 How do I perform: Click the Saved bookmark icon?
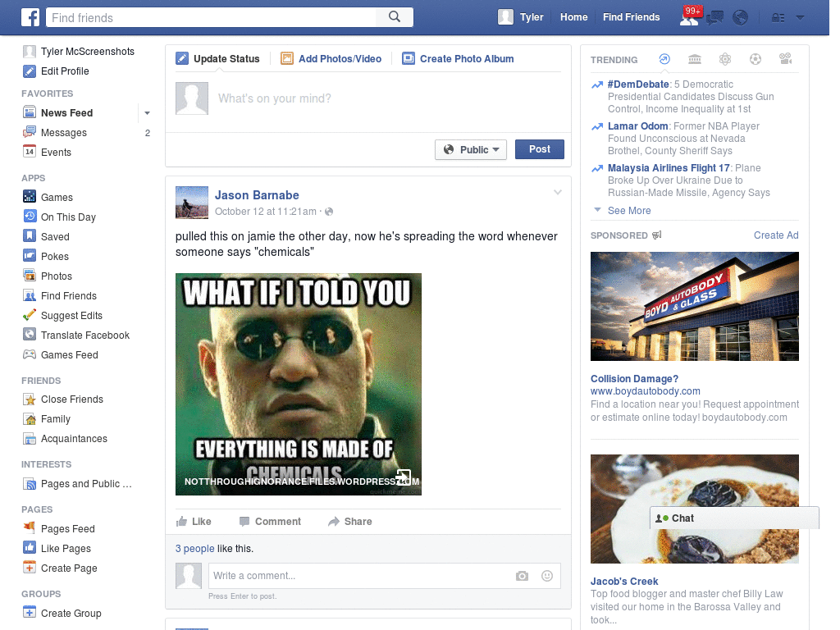[x=30, y=236]
